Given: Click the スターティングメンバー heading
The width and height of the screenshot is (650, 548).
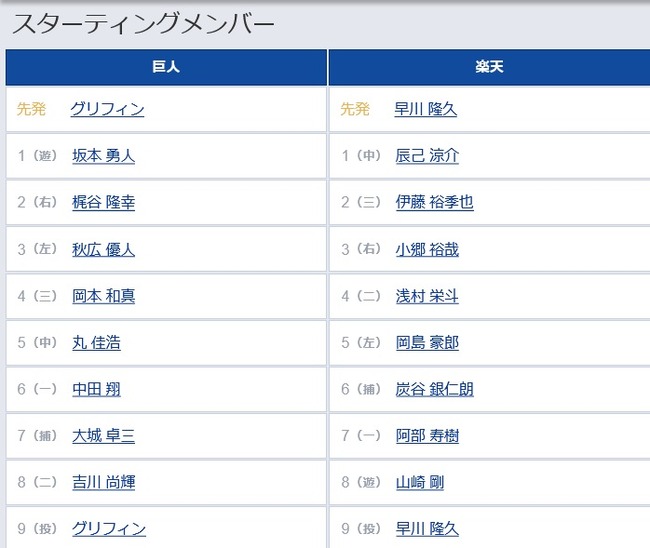Looking at the screenshot, I should click(x=143, y=24).
